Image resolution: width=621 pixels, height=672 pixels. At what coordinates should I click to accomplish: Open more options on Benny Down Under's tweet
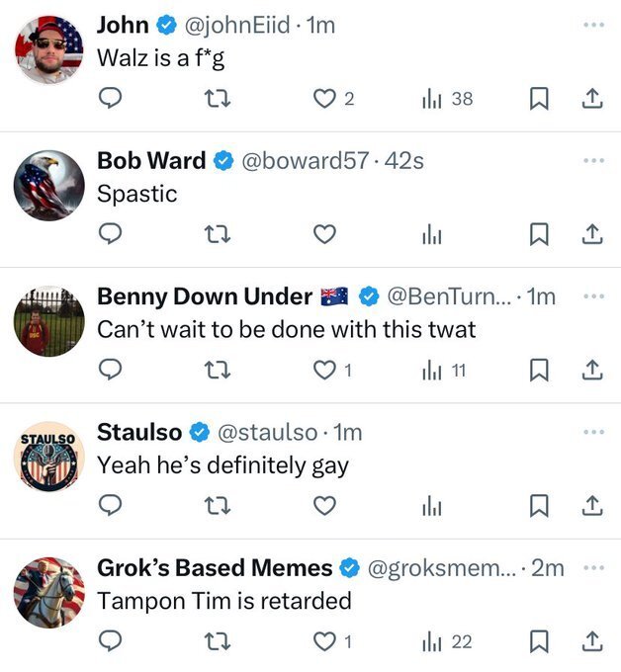(592, 295)
